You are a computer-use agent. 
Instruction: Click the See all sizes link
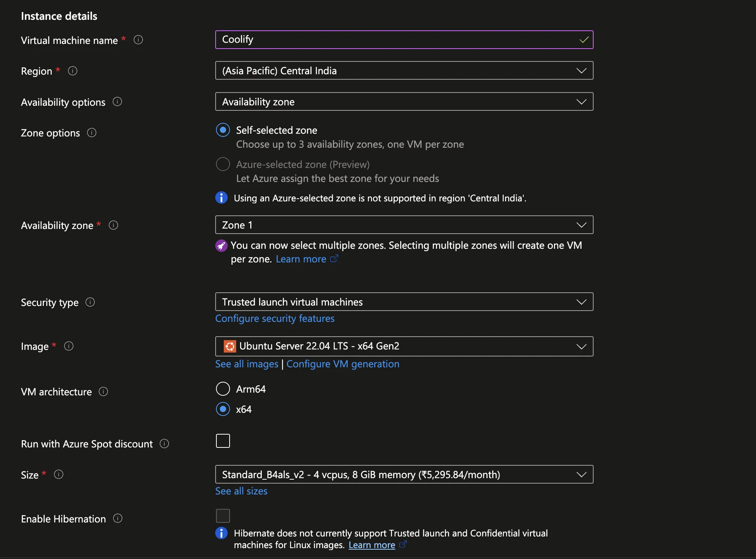(241, 491)
